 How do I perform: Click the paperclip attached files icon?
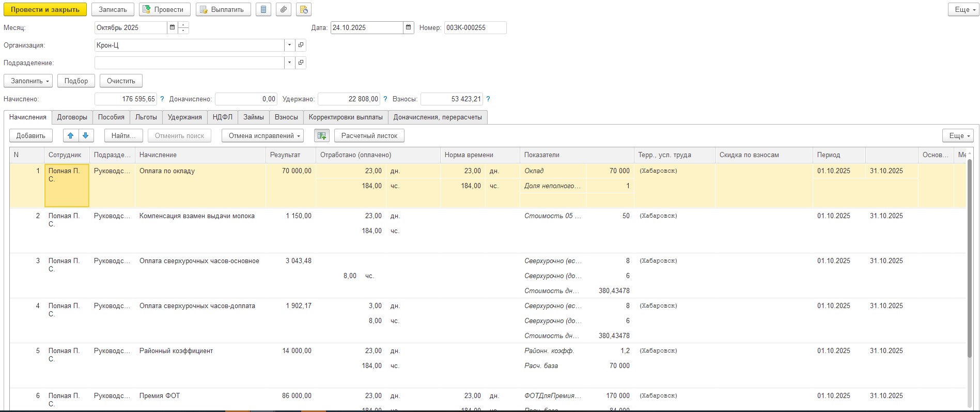pyautogui.click(x=284, y=10)
